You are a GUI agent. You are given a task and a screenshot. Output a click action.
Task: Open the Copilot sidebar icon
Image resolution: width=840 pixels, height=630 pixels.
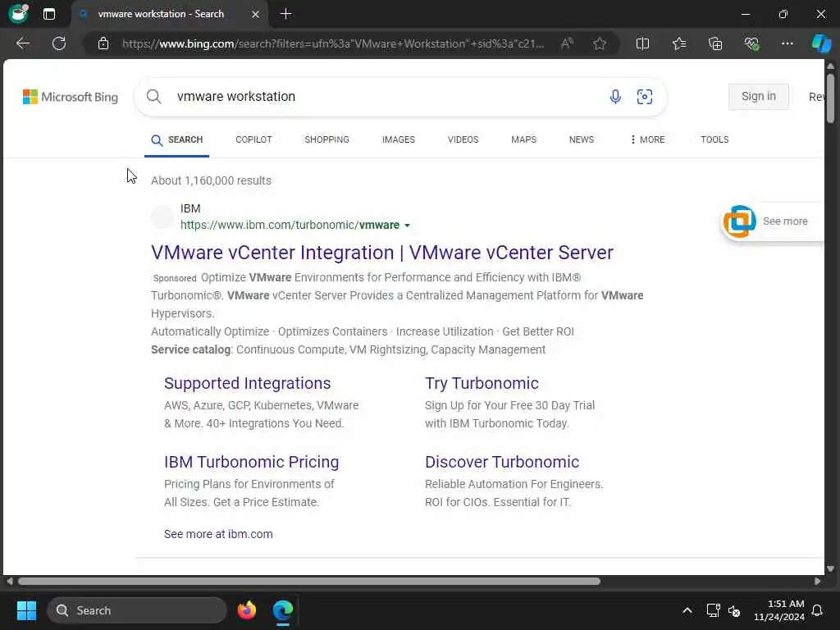pyautogui.click(x=821, y=43)
